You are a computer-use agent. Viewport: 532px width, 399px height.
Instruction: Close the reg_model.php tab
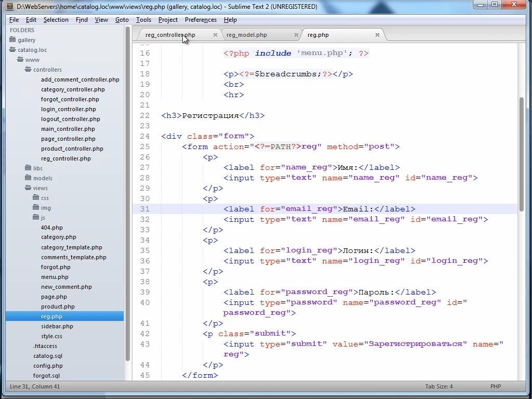pos(296,35)
